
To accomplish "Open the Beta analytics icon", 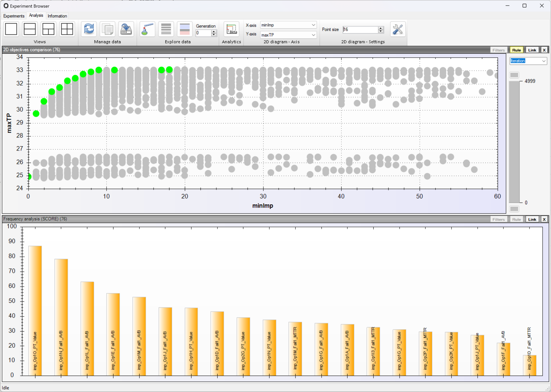I will pyautogui.click(x=231, y=29).
